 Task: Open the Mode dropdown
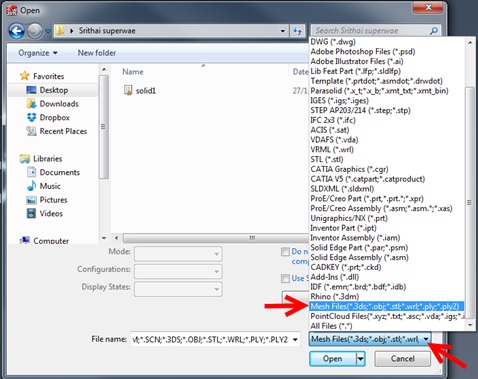pos(178,254)
